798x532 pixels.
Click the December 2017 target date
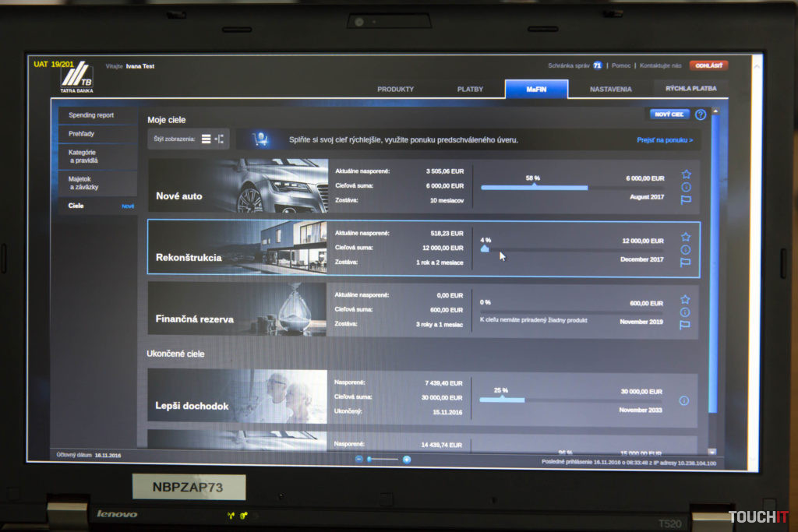(642, 259)
